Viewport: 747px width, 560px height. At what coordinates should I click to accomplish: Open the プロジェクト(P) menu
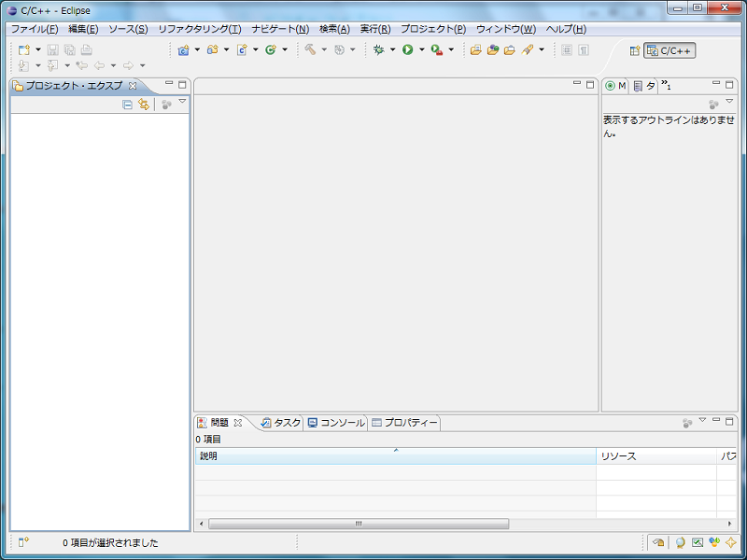(432, 29)
